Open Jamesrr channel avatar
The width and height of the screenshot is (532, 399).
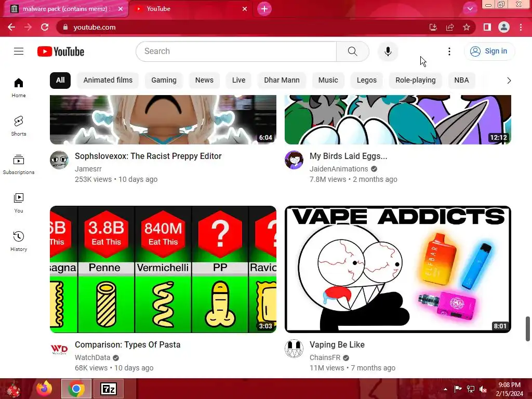[x=59, y=160]
